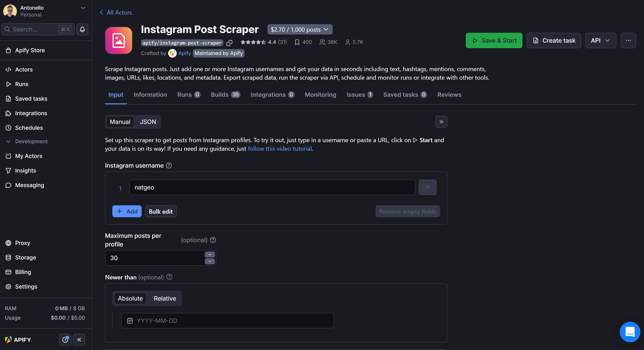The height and width of the screenshot is (350, 644).
Task: Switch Newer than to Relative mode
Action: pyautogui.click(x=165, y=298)
